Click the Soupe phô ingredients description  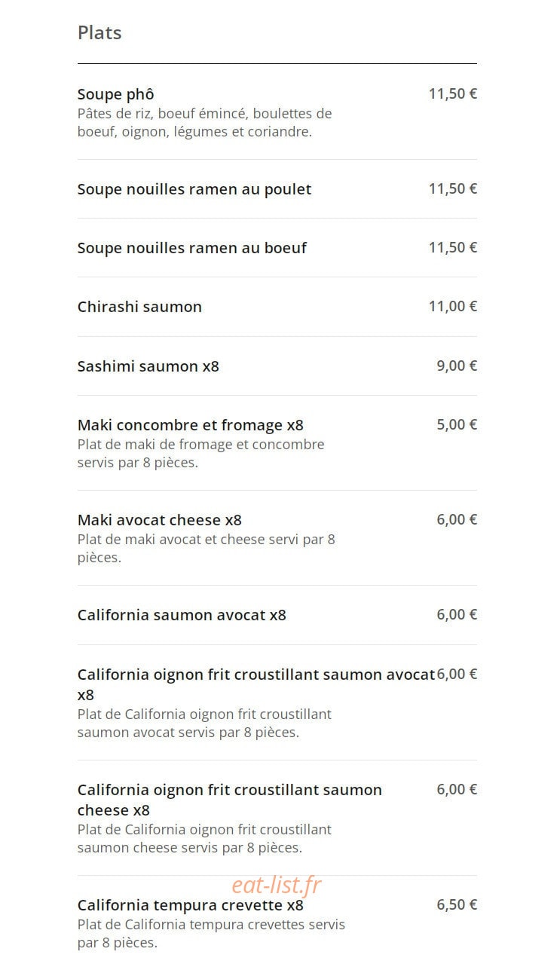(205, 123)
